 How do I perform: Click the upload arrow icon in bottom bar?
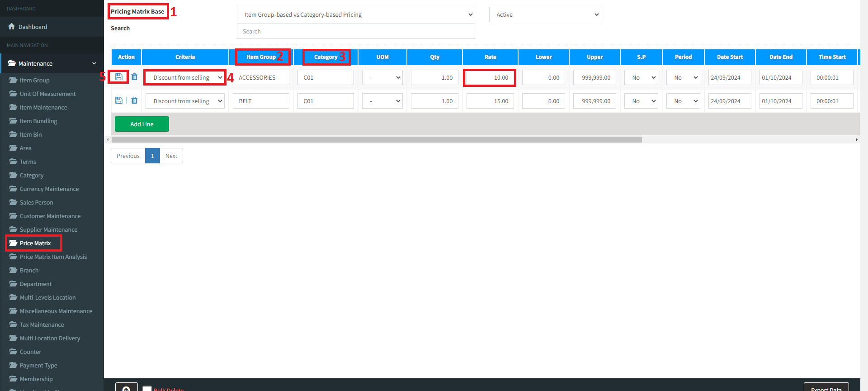tap(126, 388)
